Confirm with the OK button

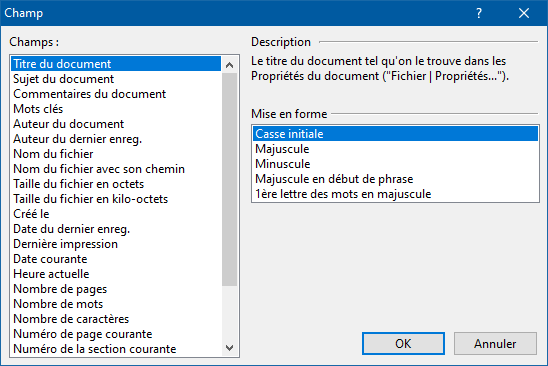(x=403, y=344)
